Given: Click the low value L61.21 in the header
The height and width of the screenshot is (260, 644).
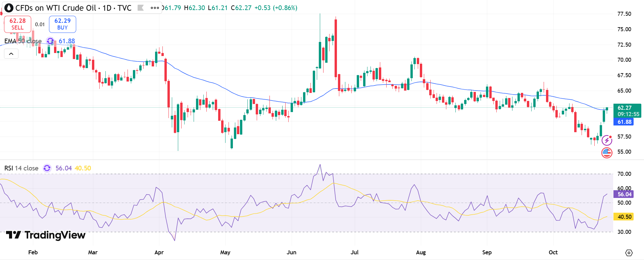Looking at the screenshot, I should [x=217, y=8].
